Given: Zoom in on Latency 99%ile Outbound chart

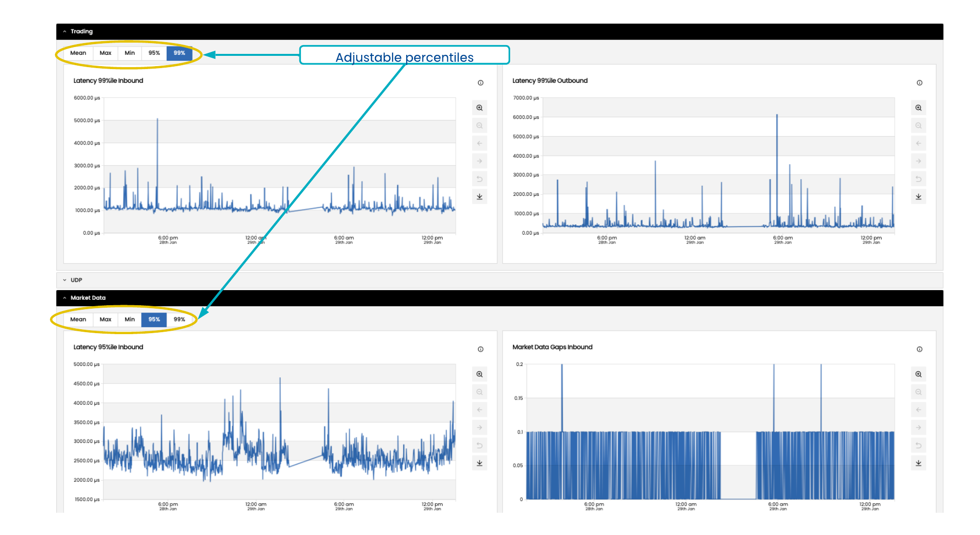Looking at the screenshot, I should click(919, 108).
